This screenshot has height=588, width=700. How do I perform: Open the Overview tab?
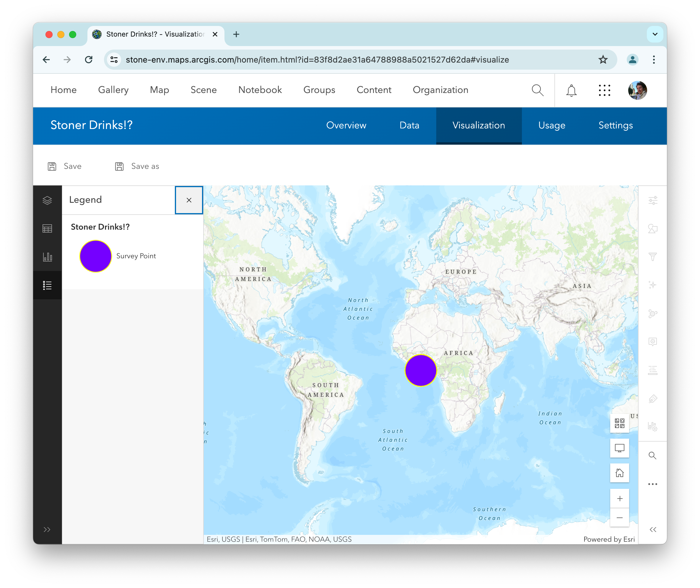(x=346, y=125)
